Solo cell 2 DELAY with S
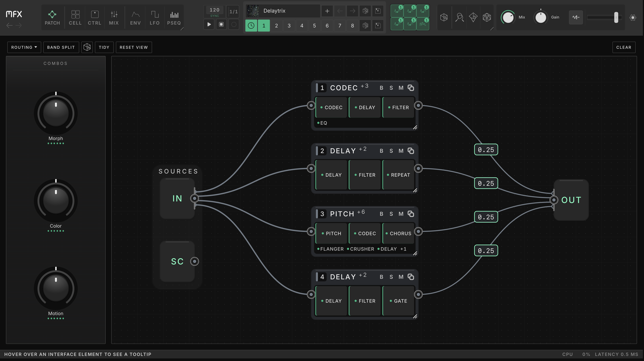Screen dimensions: 644x361 coord(391,151)
